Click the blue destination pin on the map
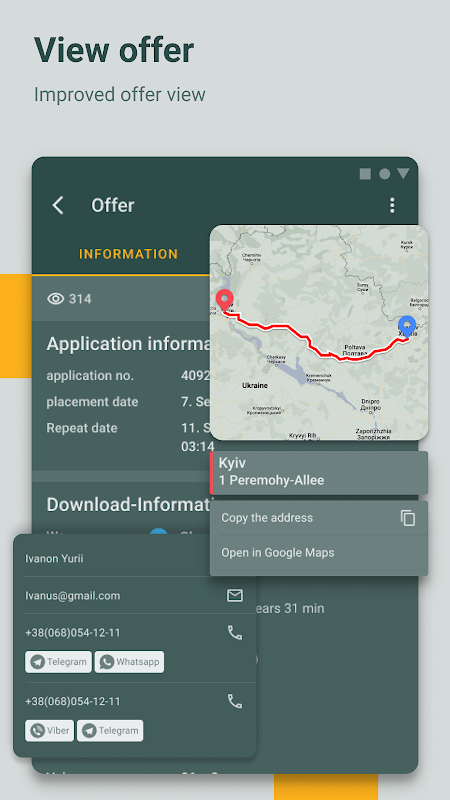Viewport: 450px width, 800px height. (x=407, y=326)
